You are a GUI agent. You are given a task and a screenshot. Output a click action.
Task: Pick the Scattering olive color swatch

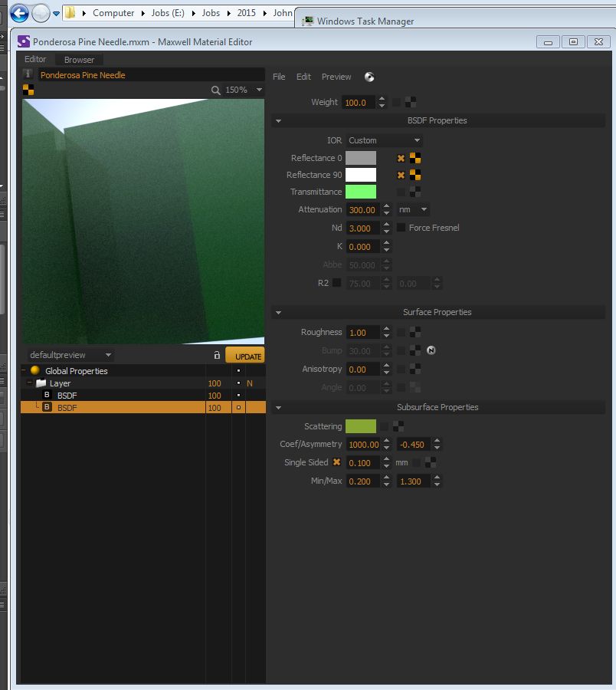point(361,426)
